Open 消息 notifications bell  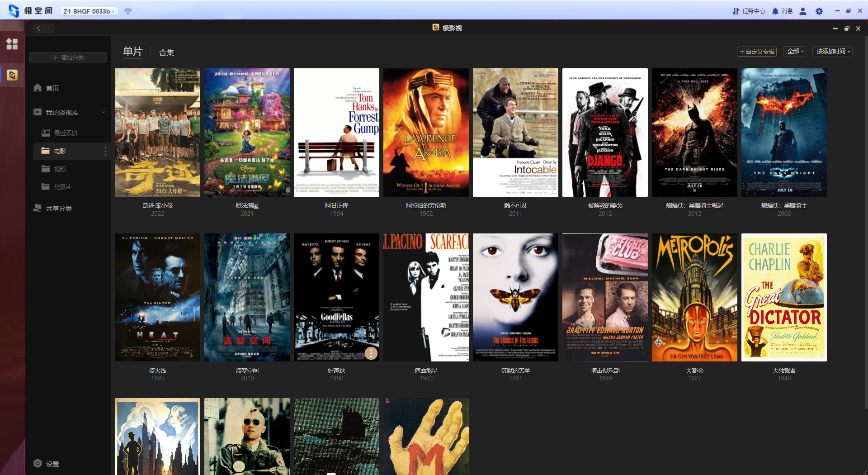(x=775, y=11)
